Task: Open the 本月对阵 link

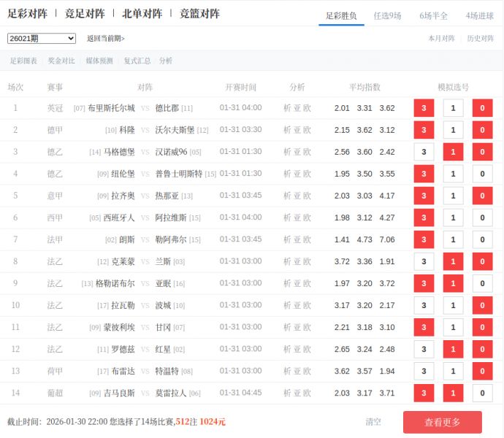Action: (x=441, y=39)
